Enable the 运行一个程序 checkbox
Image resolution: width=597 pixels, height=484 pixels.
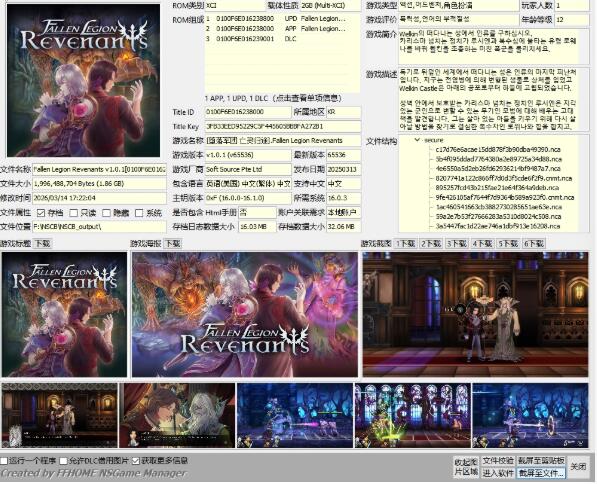pos(4,461)
